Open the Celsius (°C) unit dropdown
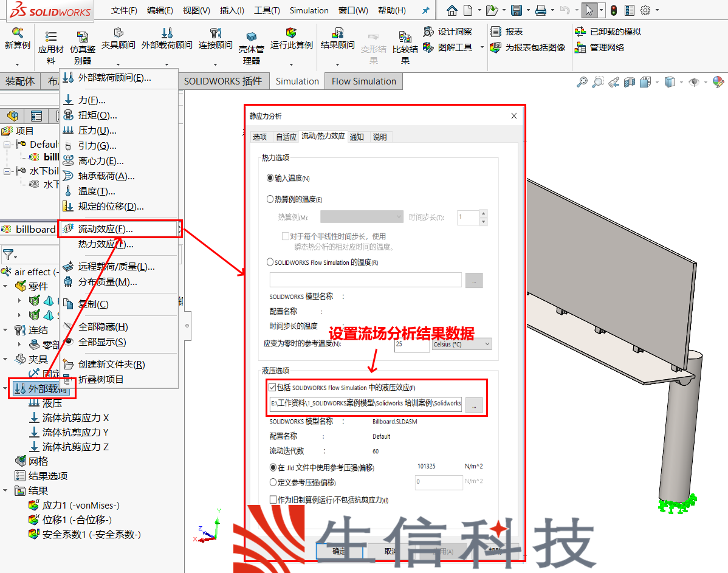This screenshot has height=573, width=728. pos(461,344)
